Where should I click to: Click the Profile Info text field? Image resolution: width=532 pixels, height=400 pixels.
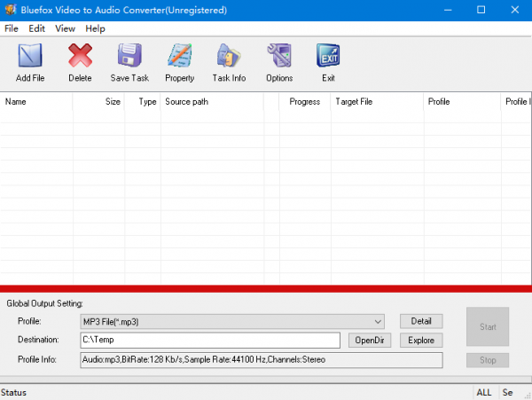pyautogui.click(x=262, y=359)
